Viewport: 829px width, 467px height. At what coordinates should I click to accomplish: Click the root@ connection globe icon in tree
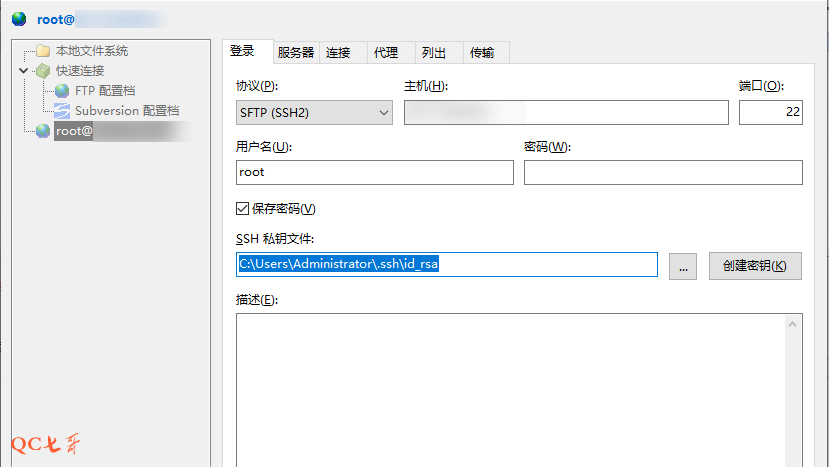click(x=42, y=131)
